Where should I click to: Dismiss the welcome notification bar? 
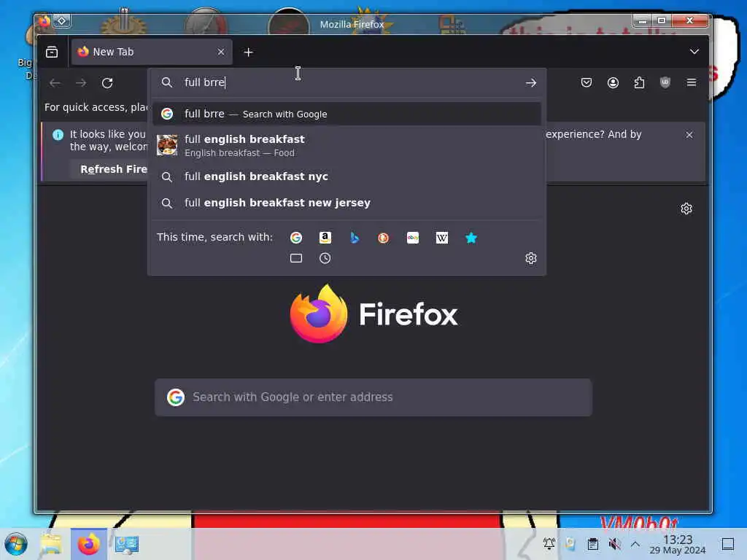point(689,135)
